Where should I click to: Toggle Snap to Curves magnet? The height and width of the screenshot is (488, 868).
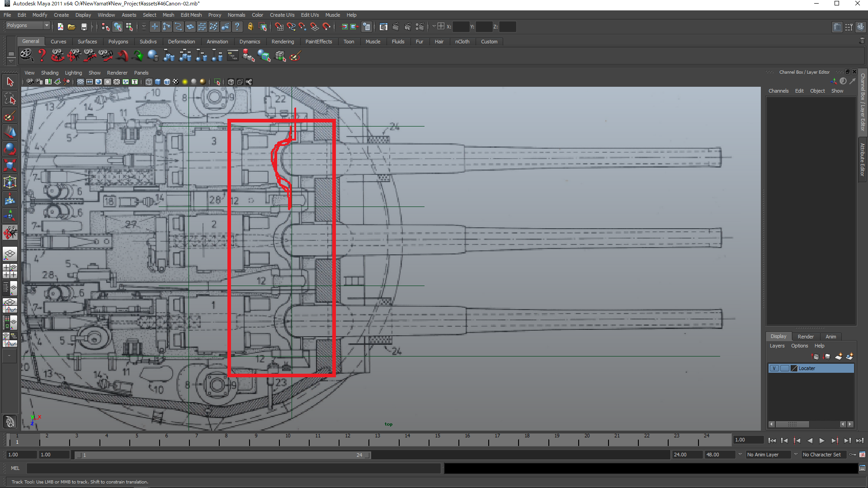point(291,27)
